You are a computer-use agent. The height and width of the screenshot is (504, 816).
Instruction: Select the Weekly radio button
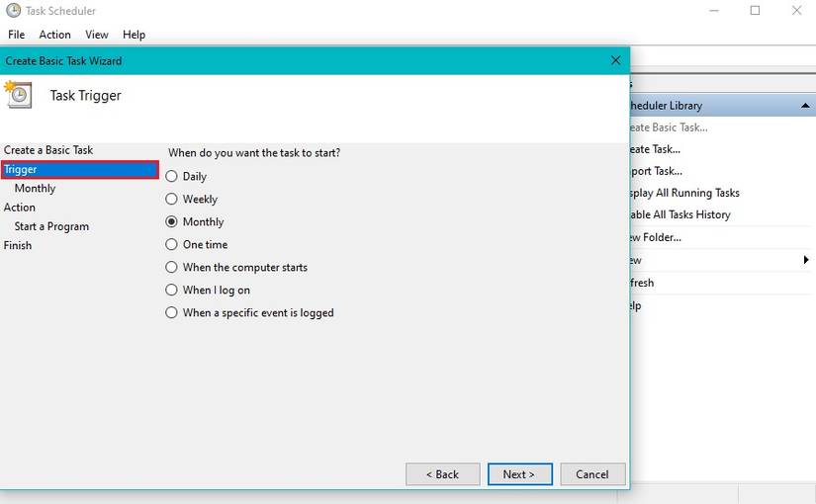171,200
